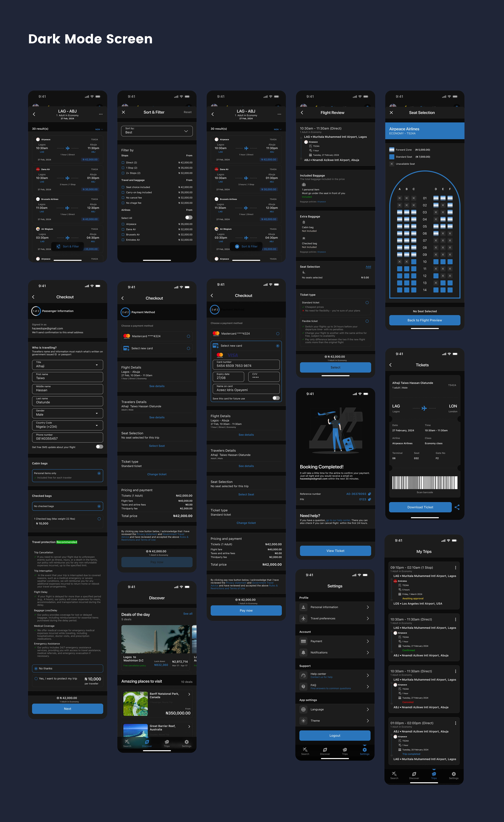Expand Banff National Park card chevron

189,694
